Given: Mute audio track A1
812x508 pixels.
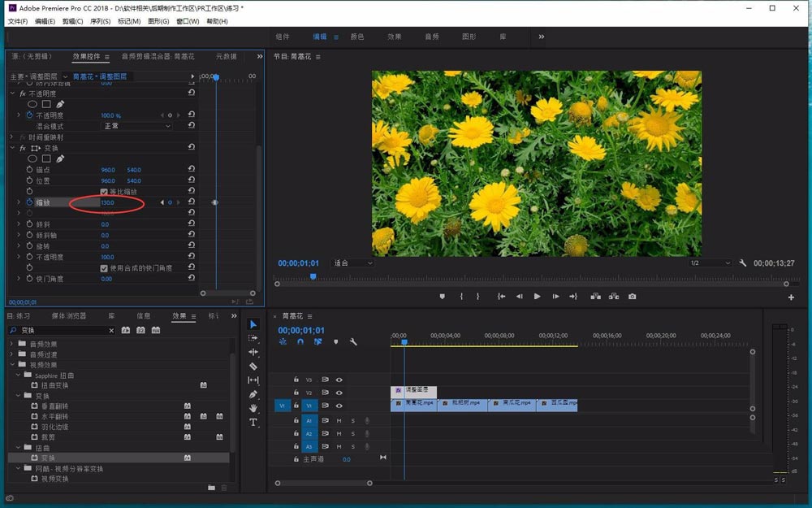Looking at the screenshot, I should click(339, 421).
